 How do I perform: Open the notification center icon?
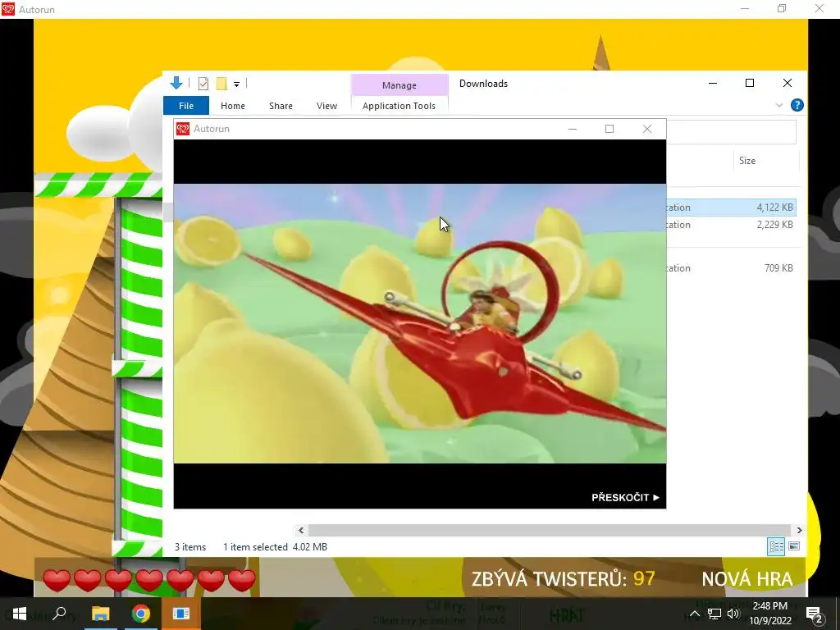tap(814, 614)
